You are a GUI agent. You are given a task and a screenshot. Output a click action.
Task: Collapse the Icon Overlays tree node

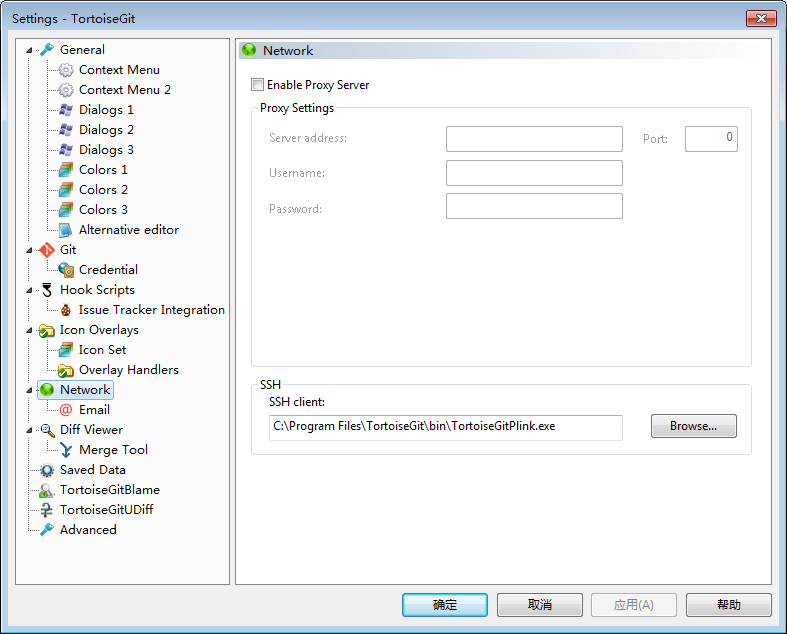pos(29,330)
